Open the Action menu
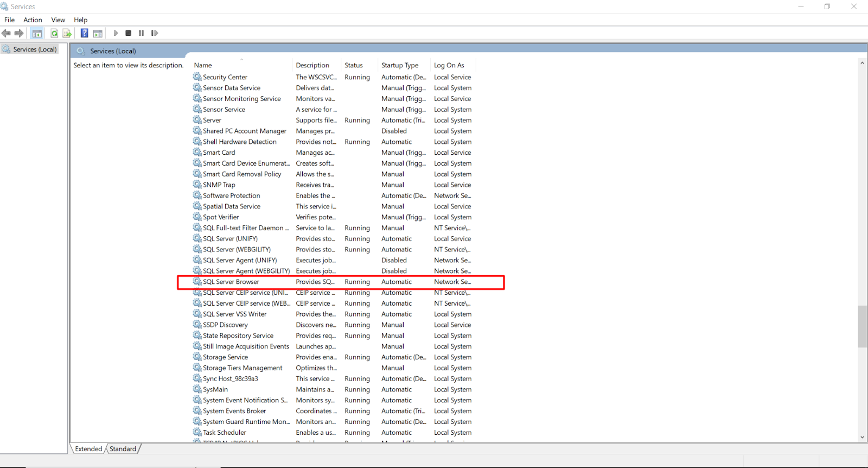 click(33, 20)
